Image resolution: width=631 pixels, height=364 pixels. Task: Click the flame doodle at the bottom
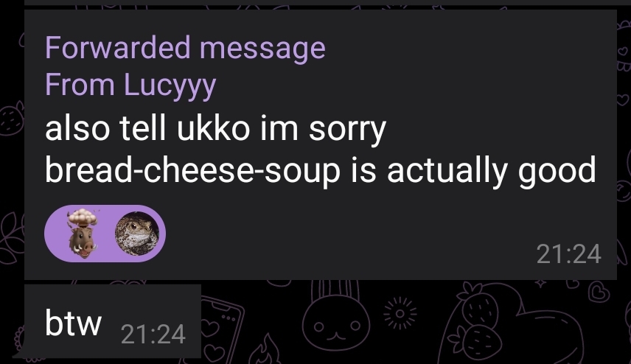pos(265,350)
